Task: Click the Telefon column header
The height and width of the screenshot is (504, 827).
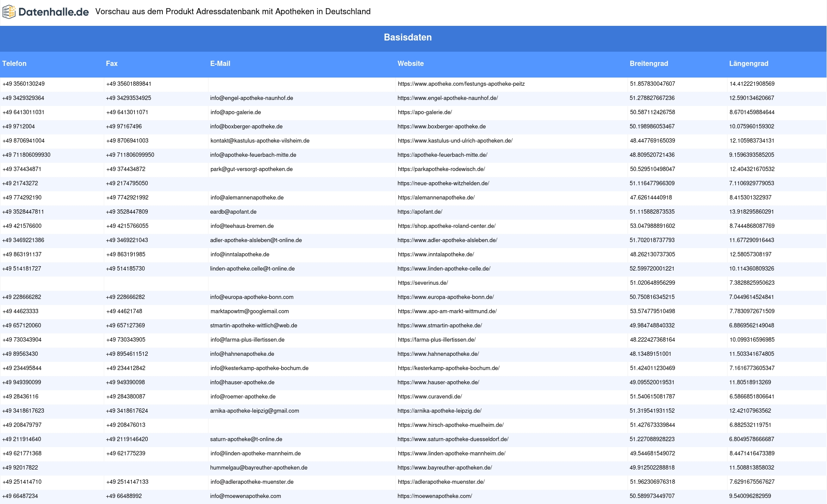Action: tap(14, 63)
